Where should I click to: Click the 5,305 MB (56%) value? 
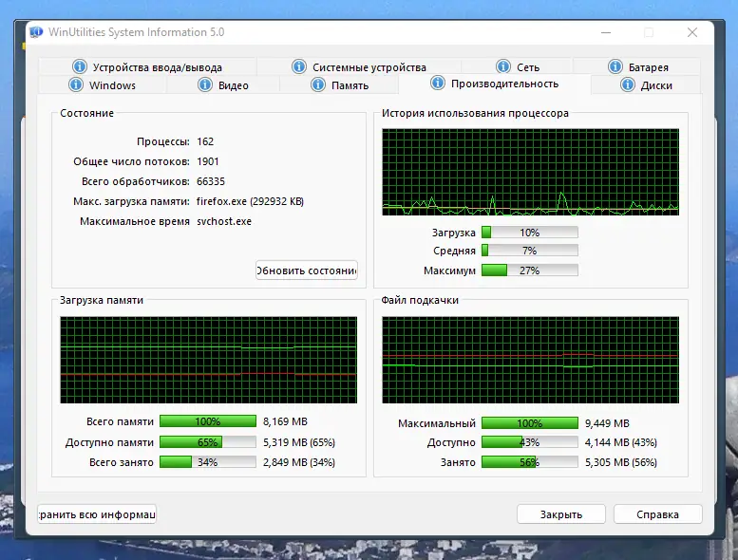[621, 462]
